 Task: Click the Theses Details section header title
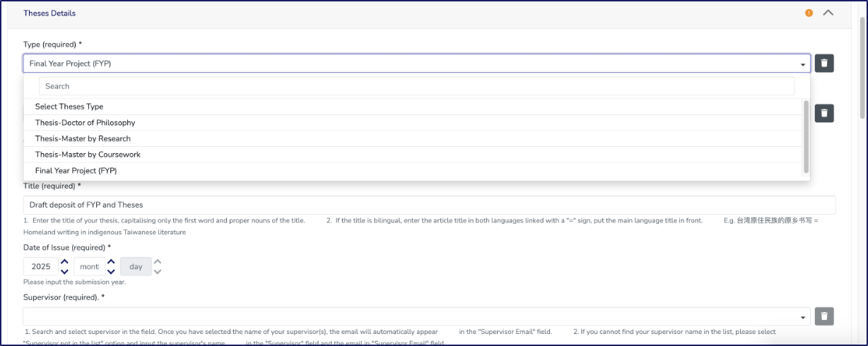point(49,13)
